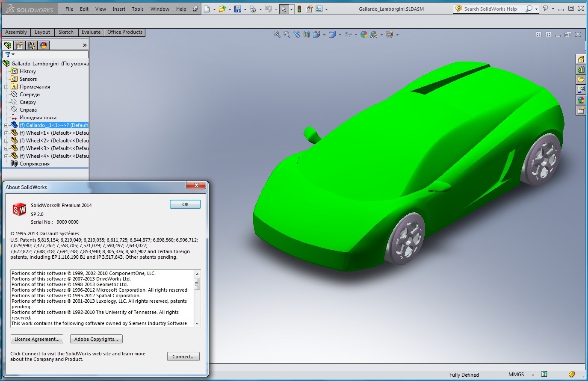Open the Save dropdown arrow
This screenshot has height=381, width=588.
[245, 9]
